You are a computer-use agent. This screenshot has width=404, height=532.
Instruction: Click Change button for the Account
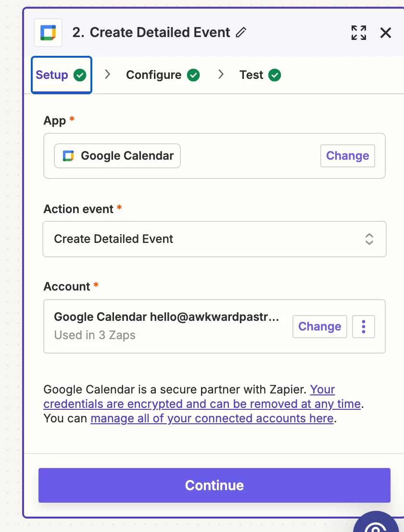pyautogui.click(x=319, y=327)
